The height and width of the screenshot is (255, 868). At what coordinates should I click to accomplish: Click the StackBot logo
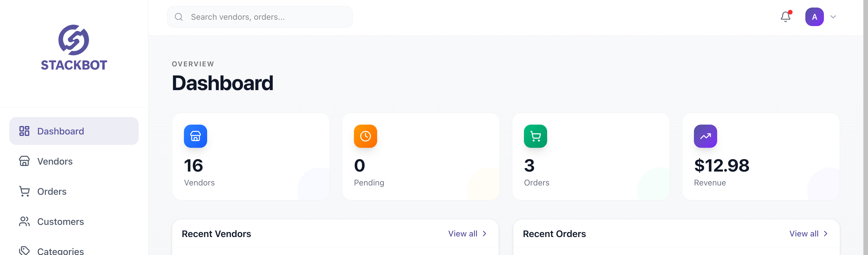(74, 47)
